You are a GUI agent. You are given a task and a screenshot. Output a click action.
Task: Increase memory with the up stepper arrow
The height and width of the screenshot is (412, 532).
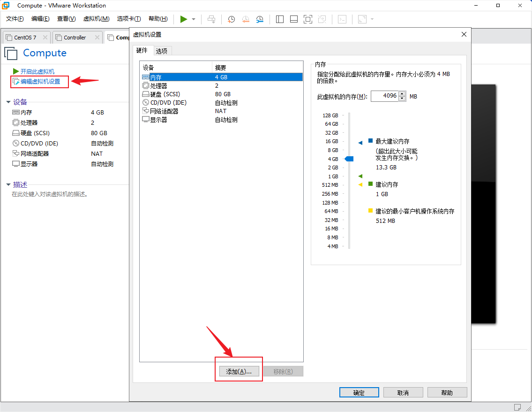pos(402,94)
